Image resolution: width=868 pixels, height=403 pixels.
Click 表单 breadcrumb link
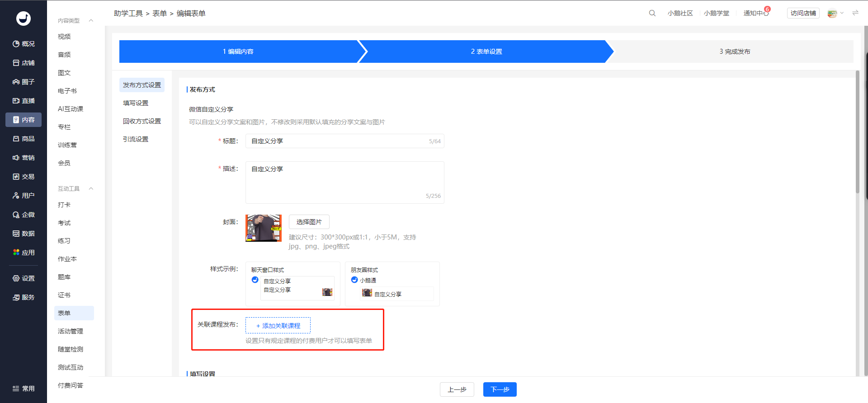[160, 13]
